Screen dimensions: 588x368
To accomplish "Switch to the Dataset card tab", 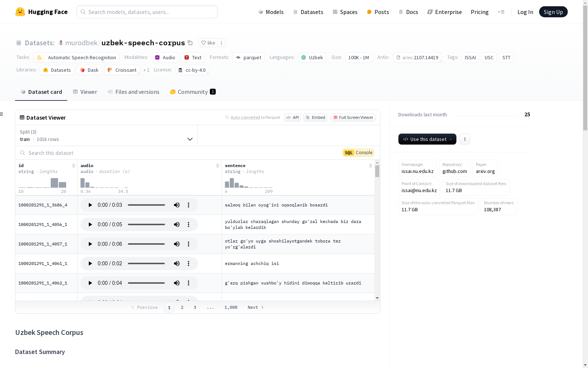I will (41, 92).
